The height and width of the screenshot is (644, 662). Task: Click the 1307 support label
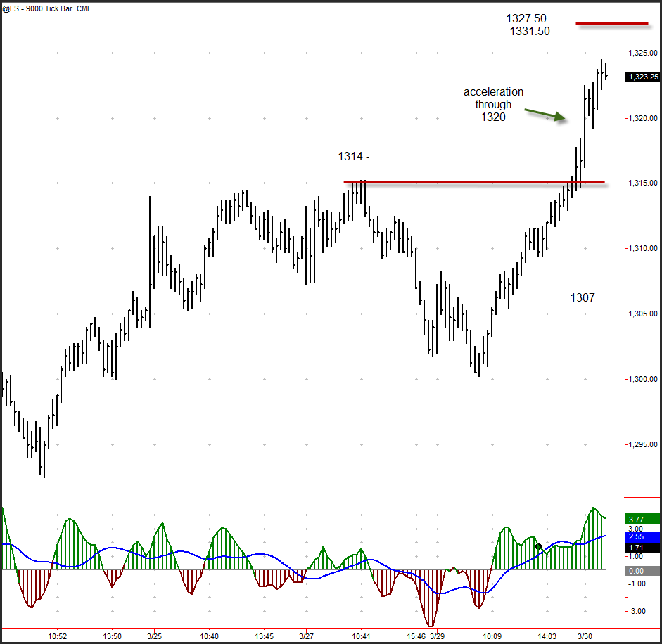582,297
